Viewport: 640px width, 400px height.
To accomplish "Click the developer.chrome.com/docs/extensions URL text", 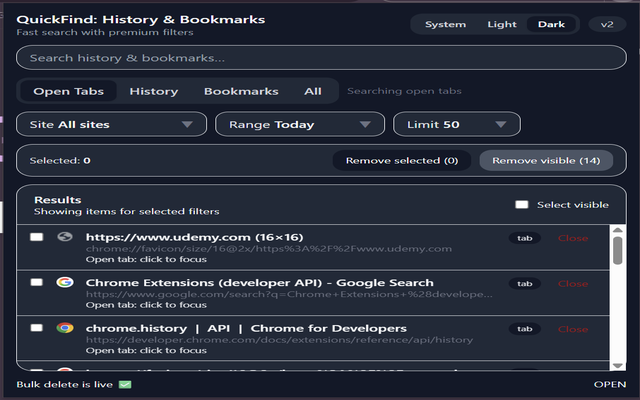I will pos(279,340).
